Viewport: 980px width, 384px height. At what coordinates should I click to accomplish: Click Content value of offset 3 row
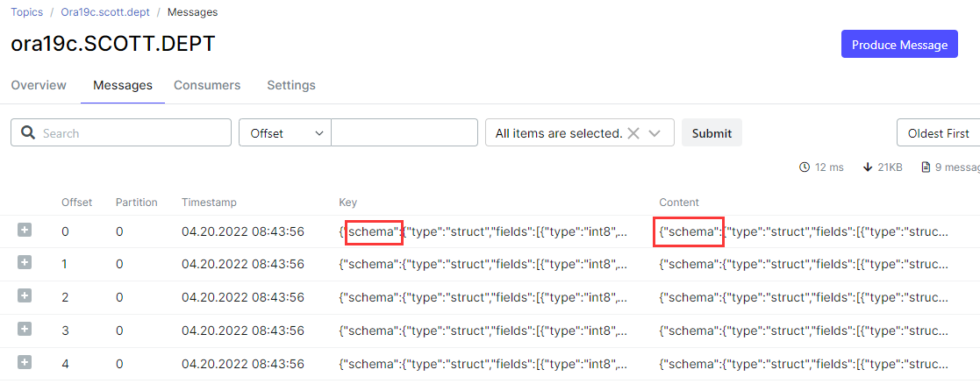click(804, 331)
